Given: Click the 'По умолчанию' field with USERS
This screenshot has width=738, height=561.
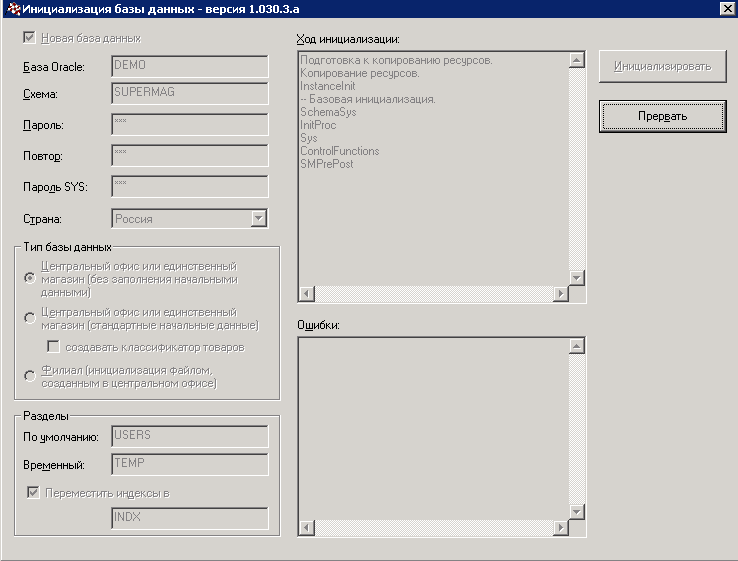Looking at the screenshot, I should (x=190, y=436).
